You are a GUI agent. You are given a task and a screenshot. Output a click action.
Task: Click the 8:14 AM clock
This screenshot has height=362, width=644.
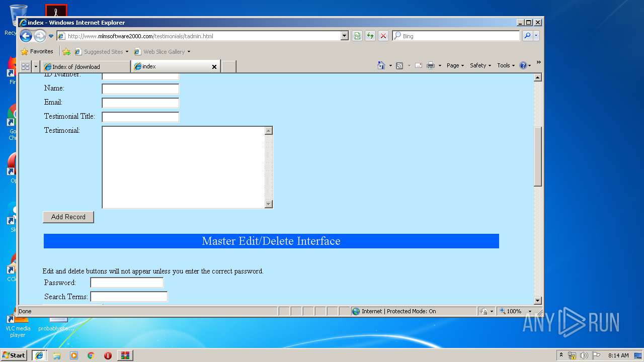[618, 355]
